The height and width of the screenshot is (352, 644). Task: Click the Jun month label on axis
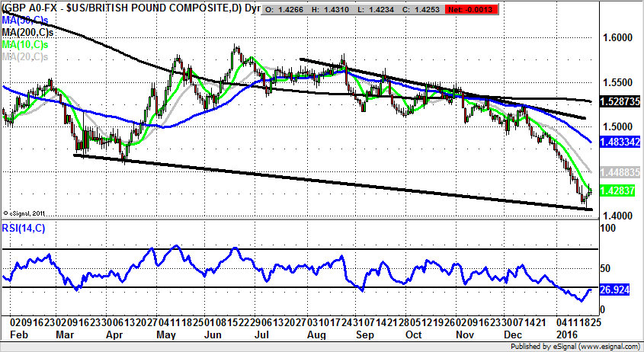[213, 334]
